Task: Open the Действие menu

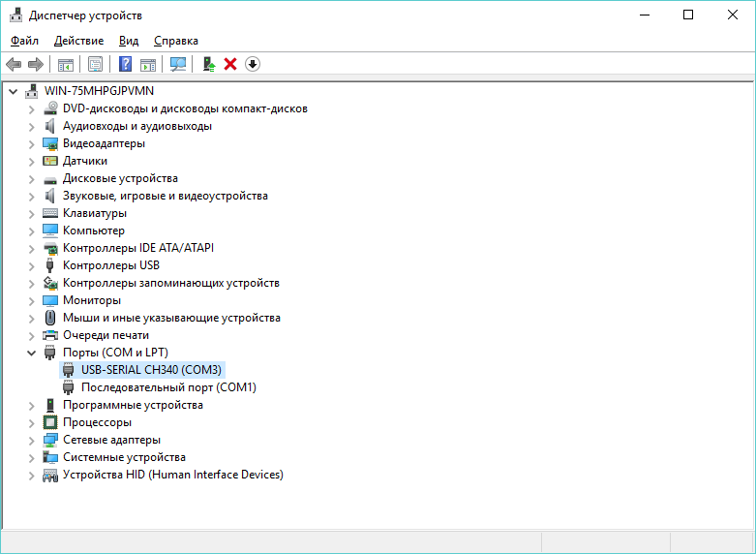Action: click(x=79, y=41)
